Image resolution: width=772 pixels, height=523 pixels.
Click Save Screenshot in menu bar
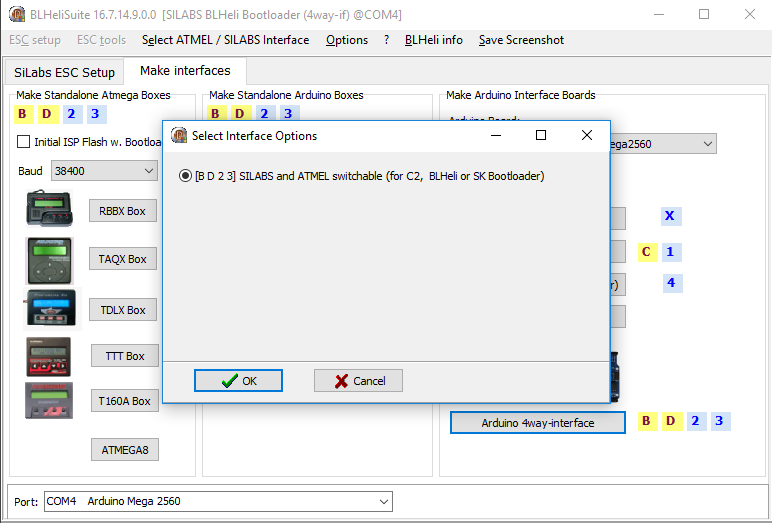click(x=521, y=40)
